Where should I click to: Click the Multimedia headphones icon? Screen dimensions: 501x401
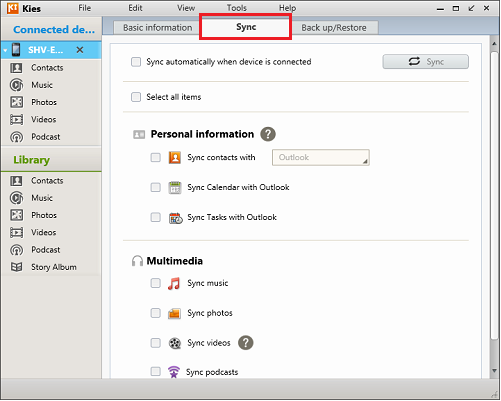coord(137,261)
